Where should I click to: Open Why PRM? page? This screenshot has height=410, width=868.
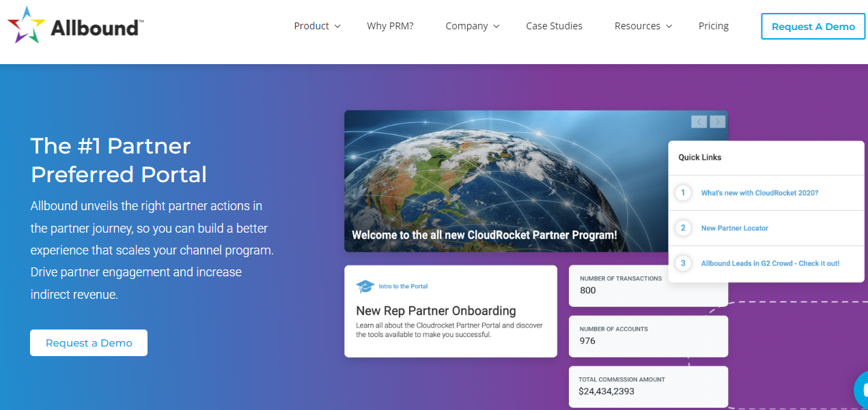tap(390, 26)
